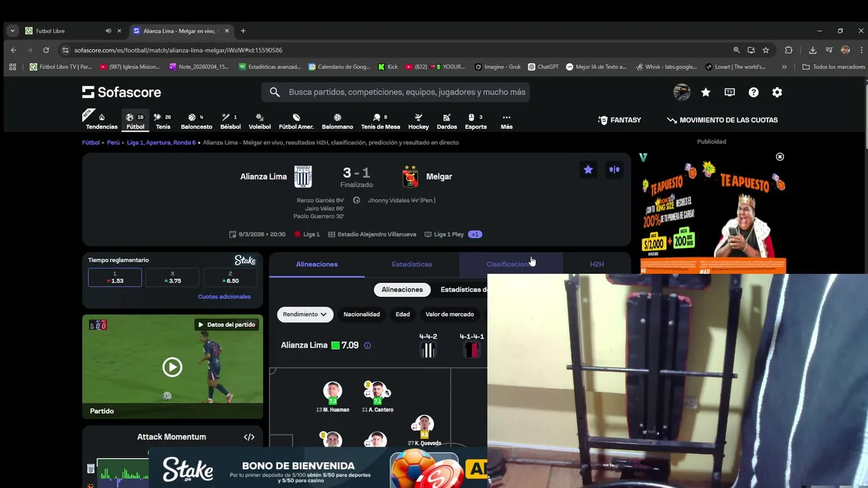Select odds option 2 at 6.50

pos(230,277)
